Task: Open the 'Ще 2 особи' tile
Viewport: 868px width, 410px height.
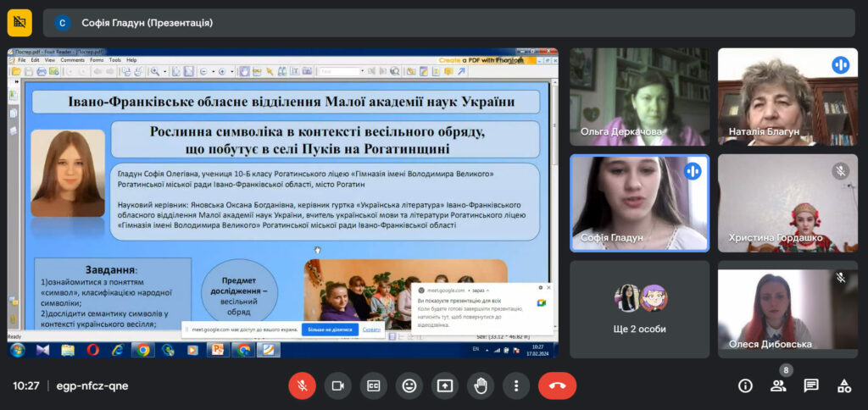Action: point(639,308)
